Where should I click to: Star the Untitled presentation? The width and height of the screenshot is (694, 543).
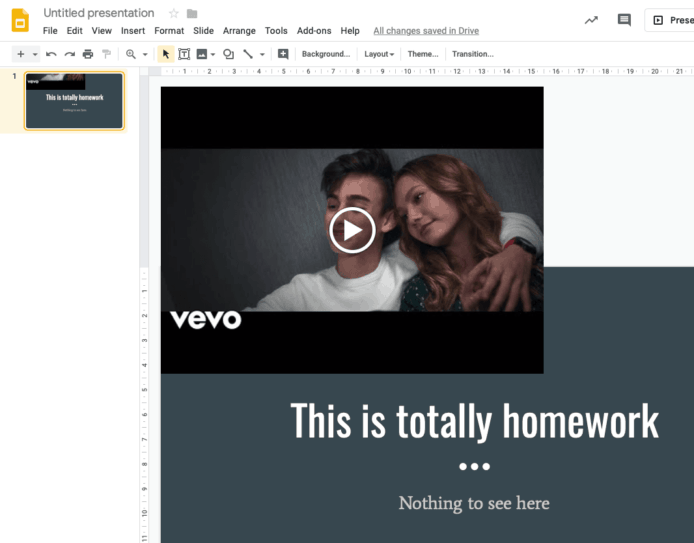pos(173,14)
